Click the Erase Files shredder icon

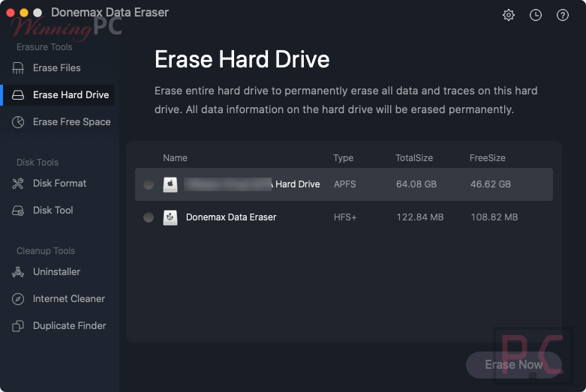[x=18, y=68]
